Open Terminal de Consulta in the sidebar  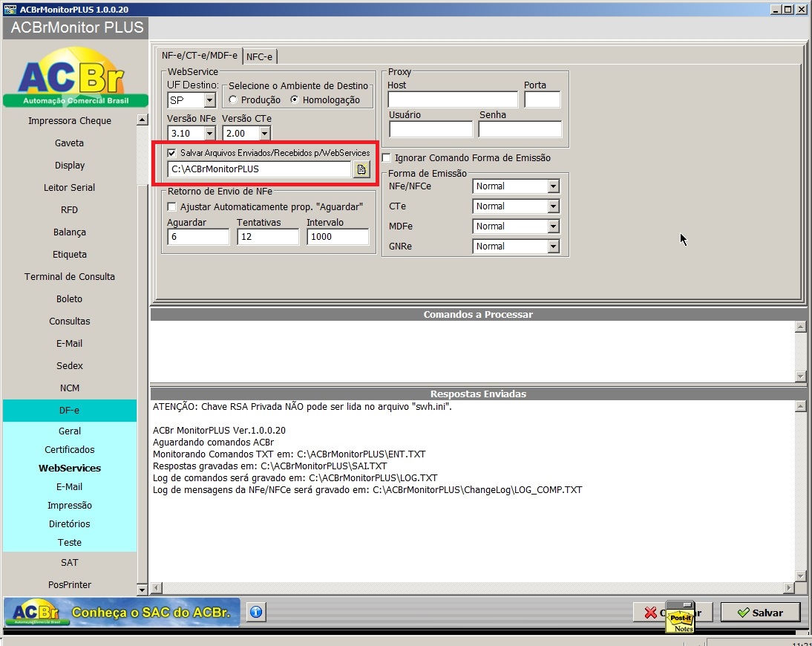click(x=69, y=277)
